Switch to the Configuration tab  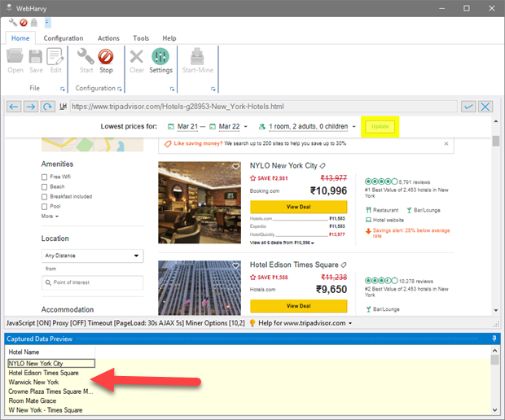pyautogui.click(x=64, y=38)
